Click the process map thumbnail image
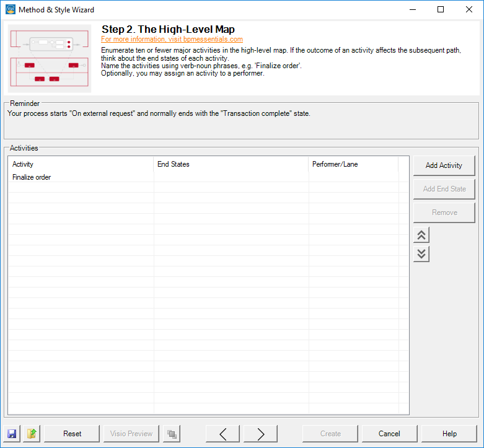This screenshot has height=448, width=484. pos(50,59)
